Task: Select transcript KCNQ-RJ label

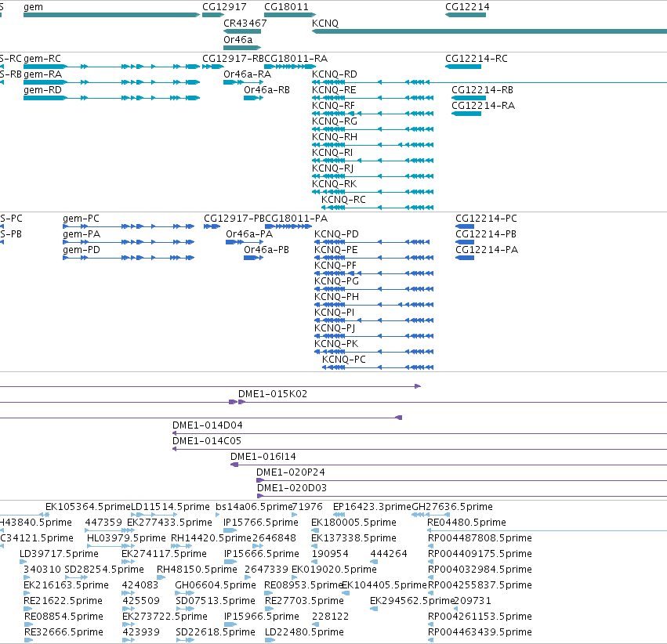Action: pyautogui.click(x=332, y=168)
